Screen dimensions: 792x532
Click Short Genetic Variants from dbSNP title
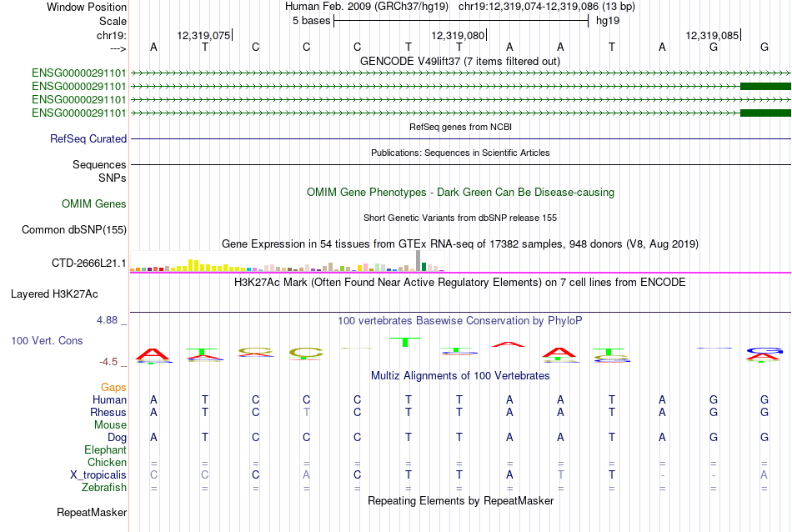[x=460, y=218]
